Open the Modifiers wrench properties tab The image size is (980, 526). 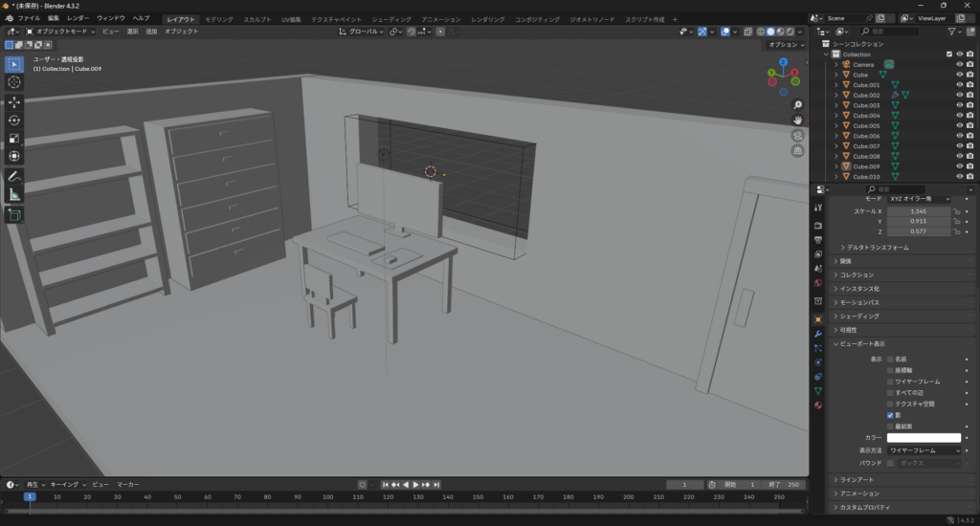click(818, 333)
